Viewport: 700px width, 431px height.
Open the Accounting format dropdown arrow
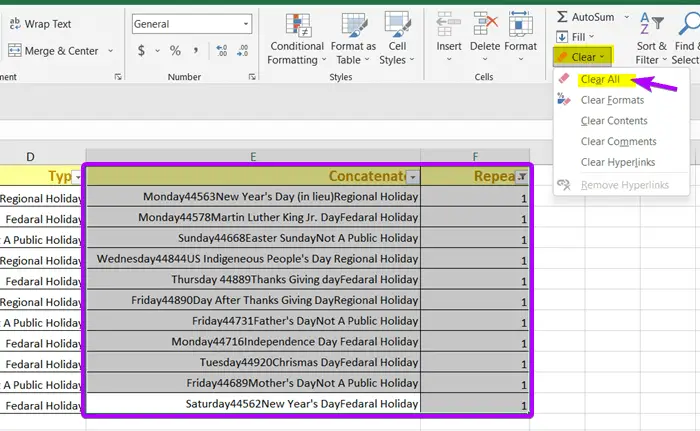[x=157, y=51]
